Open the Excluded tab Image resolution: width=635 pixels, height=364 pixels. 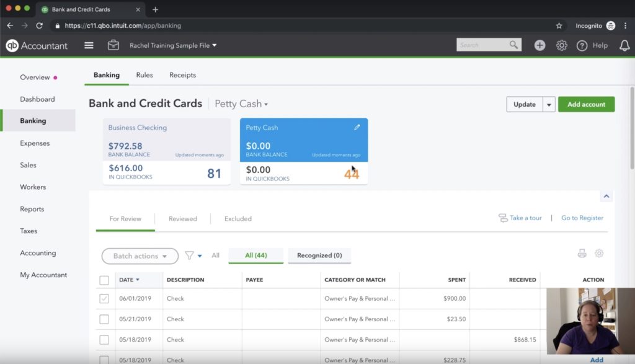(x=238, y=219)
